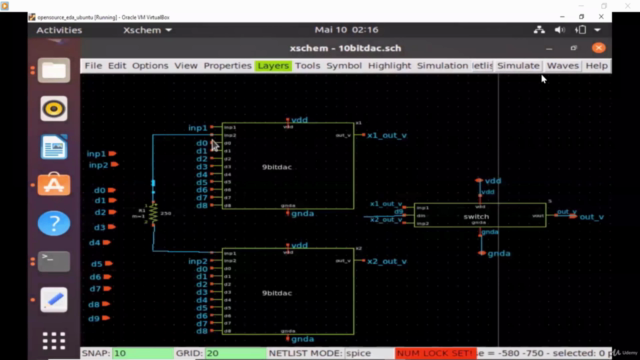Click the vdd label above switch
640x360 pixels.
pos(493,181)
